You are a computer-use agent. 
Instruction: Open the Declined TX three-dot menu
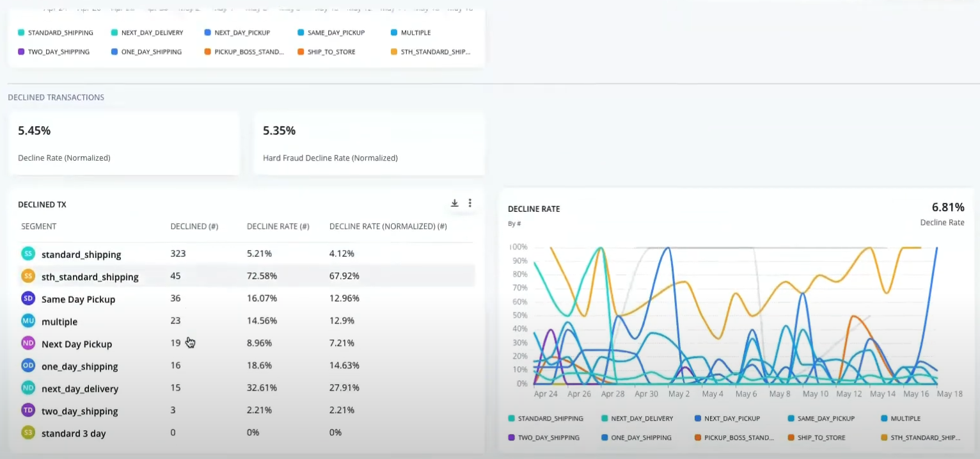pyautogui.click(x=470, y=203)
